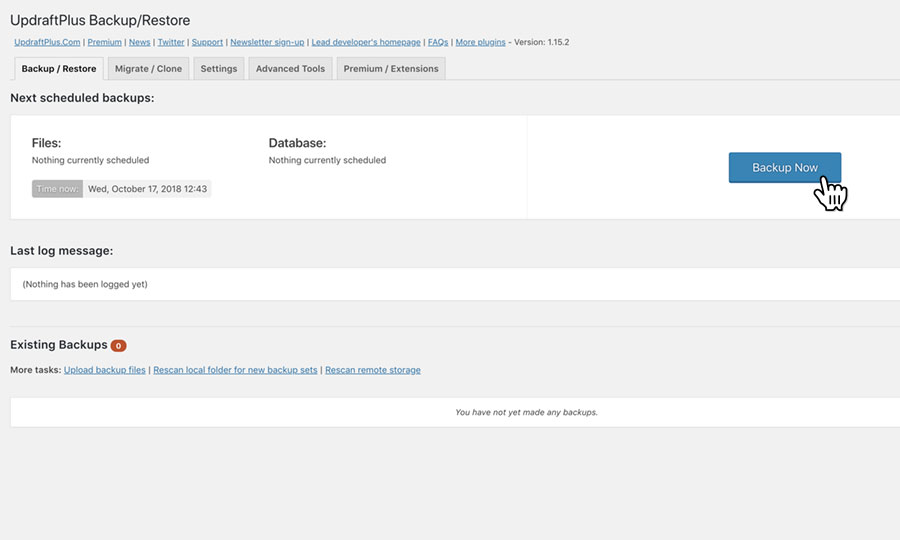Rescan local folder for new backup sets
Image resolution: width=900 pixels, height=540 pixels.
point(235,370)
